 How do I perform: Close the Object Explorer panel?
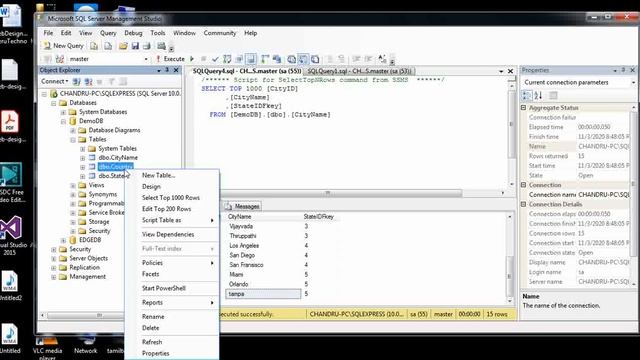pos(176,70)
